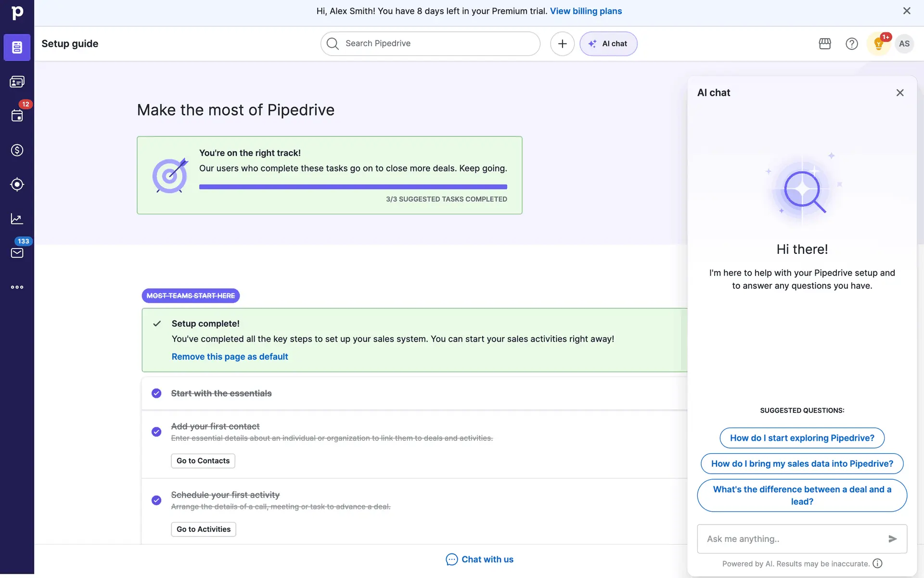Expand the More options three-dot menu
This screenshot has width=924, height=578.
click(x=17, y=287)
